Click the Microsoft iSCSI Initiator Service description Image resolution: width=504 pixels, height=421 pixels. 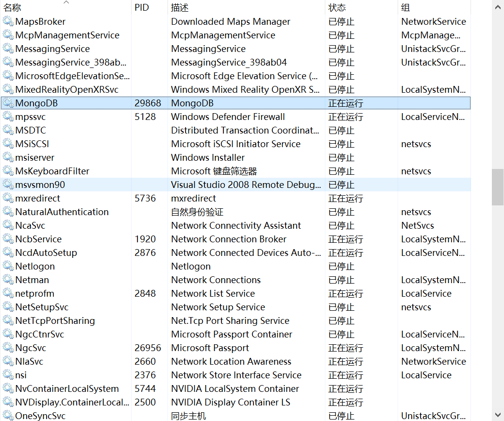[235, 144]
